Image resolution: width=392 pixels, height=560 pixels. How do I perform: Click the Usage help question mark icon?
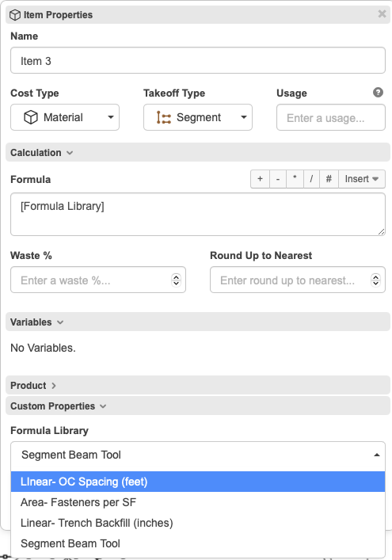point(378,93)
